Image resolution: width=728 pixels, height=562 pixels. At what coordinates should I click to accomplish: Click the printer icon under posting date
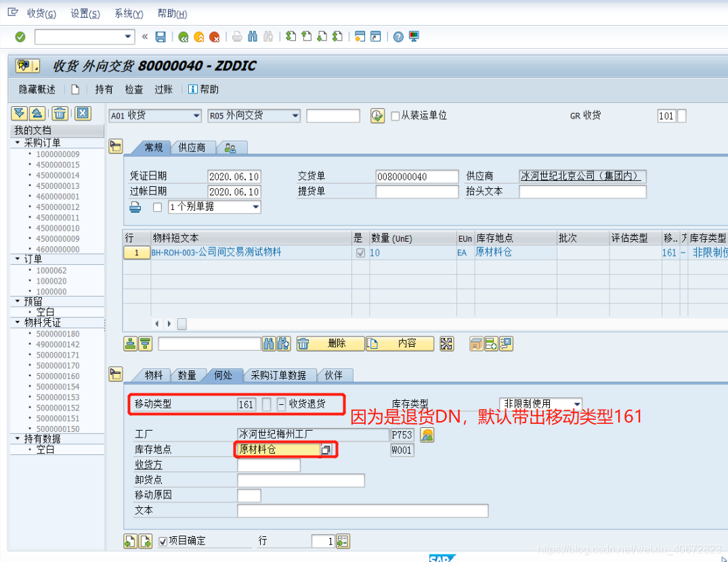click(x=135, y=207)
